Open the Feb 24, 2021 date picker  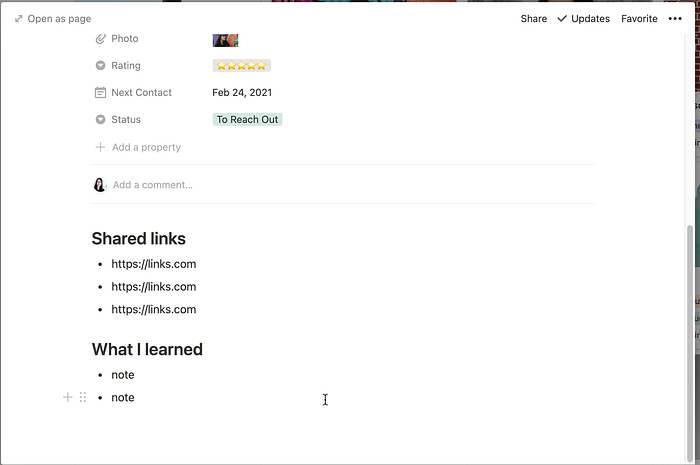click(x=242, y=92)
